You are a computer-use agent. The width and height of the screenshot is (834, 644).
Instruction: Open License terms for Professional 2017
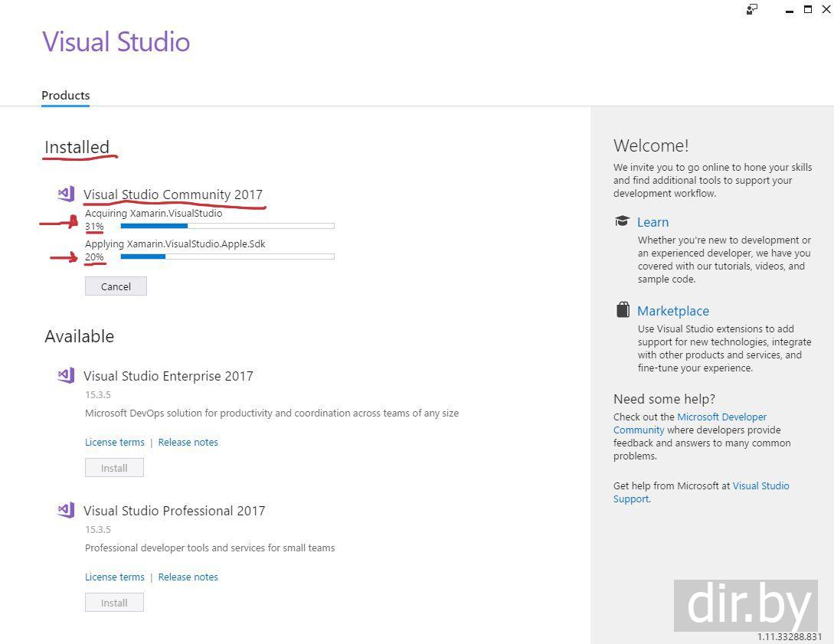click(x=115, y=577)
